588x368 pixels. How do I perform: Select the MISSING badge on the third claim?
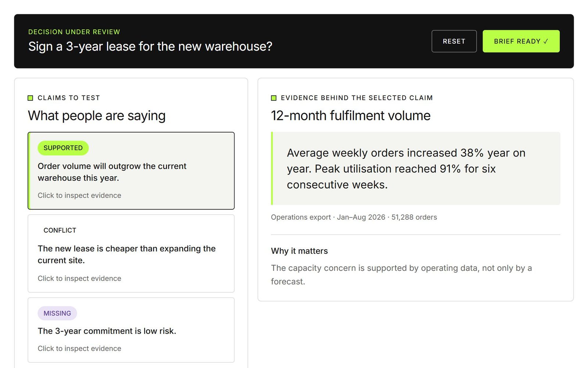pyautogui.click(x=57, y=313)
